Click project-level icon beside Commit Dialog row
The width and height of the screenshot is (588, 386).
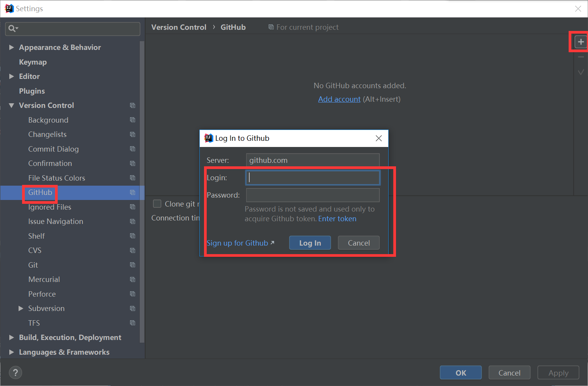point(132,149)
